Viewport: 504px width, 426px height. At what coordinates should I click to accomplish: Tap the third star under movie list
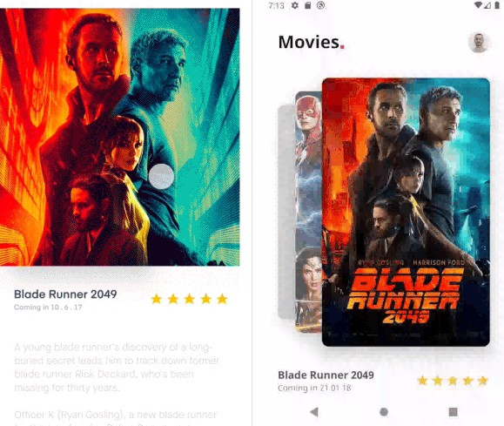click(453, 381)
